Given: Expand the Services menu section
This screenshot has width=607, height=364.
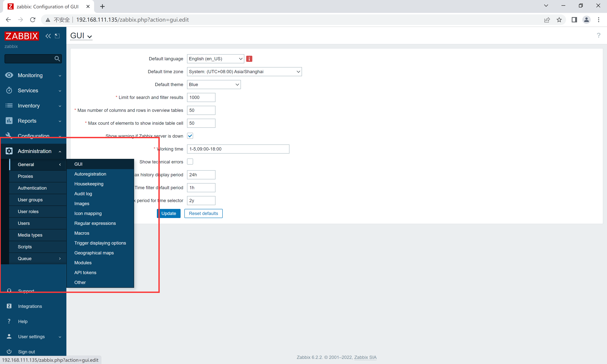Looking at the screenshot, I should click(60, 91).
